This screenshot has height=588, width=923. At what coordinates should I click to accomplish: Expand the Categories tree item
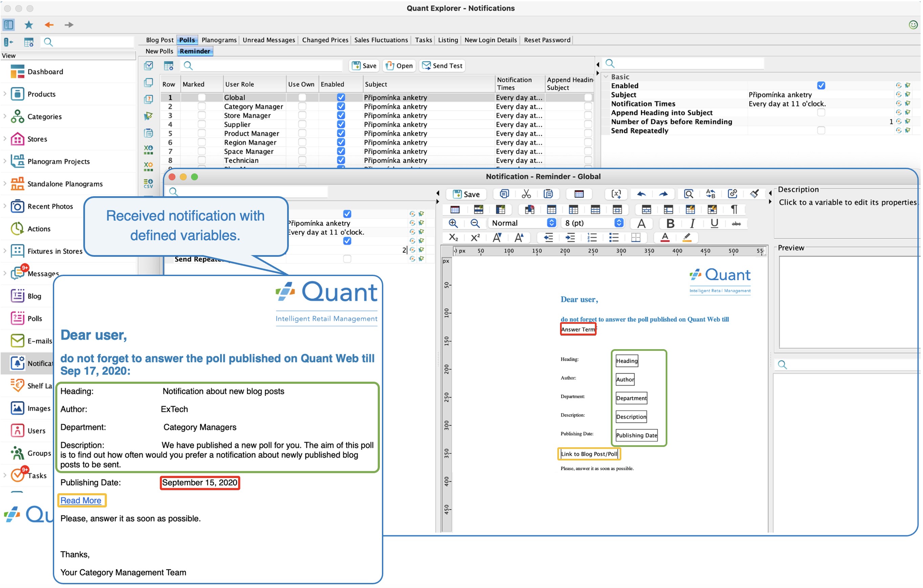(5, 116)
